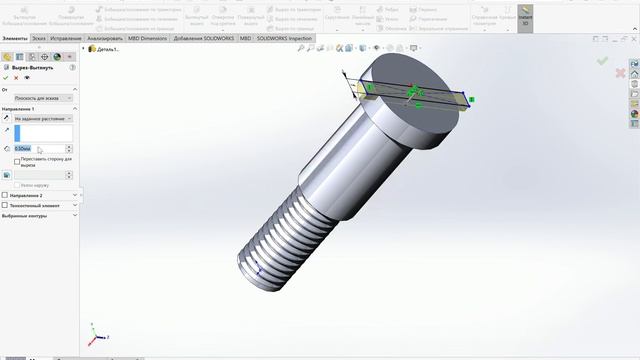Expand the Деталь1 flyout tree arrow
The image size is (640, 360).
click(x=83, y=49)
